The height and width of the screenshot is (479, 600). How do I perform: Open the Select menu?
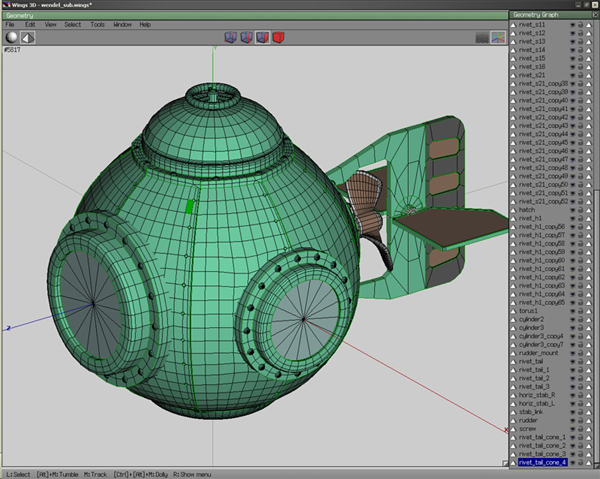72,24
